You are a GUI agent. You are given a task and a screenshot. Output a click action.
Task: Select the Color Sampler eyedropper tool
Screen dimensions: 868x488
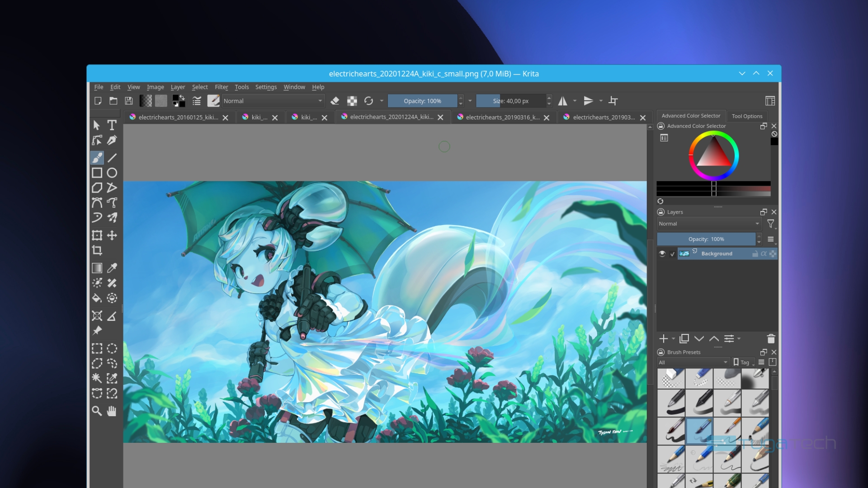[x=112, y=268]
